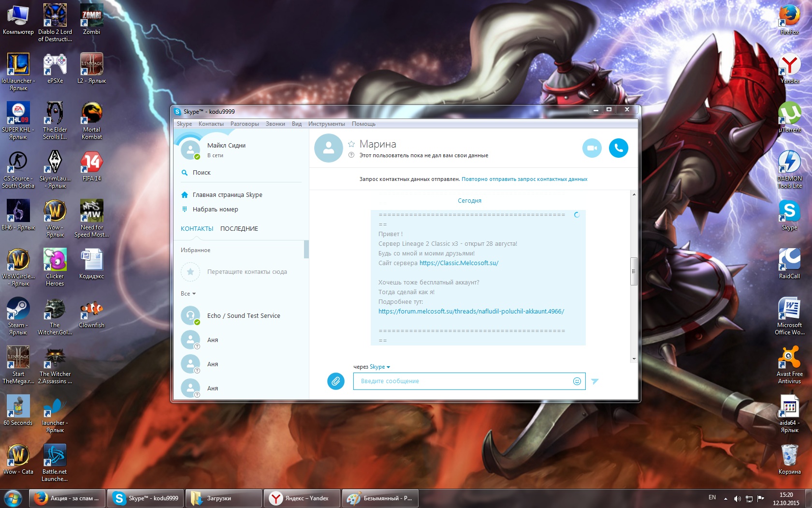Viewport: 812px width, 508px height.
Task: Open the Windows Start button
Action: pos(13,498)
